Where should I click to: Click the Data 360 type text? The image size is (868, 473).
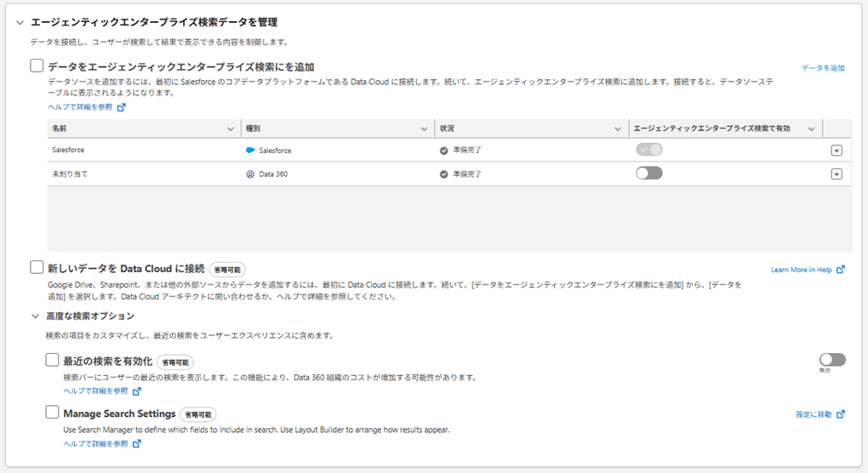[273, 174]
